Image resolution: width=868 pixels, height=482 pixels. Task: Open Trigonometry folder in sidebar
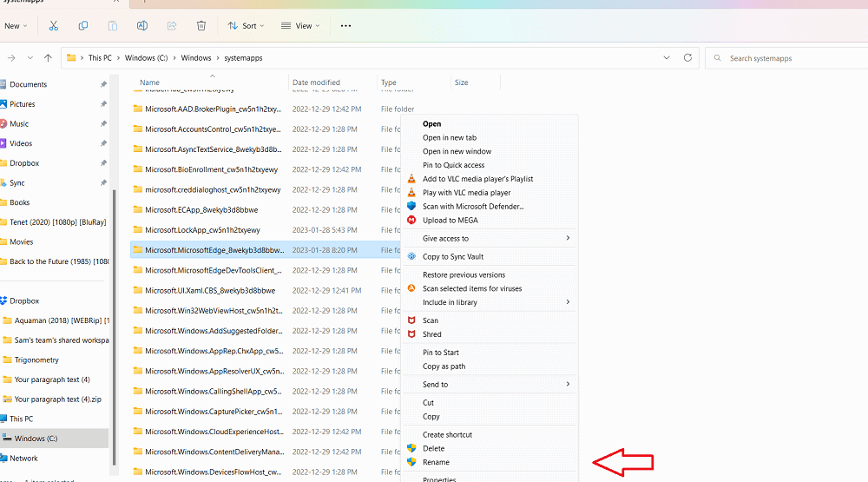(x=36, y=360)
